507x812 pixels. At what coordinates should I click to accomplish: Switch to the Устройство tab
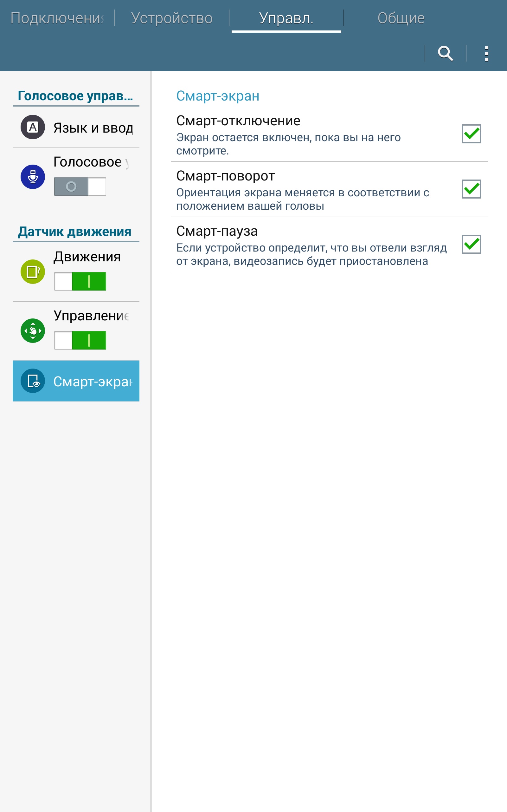[x=172, y=18]
